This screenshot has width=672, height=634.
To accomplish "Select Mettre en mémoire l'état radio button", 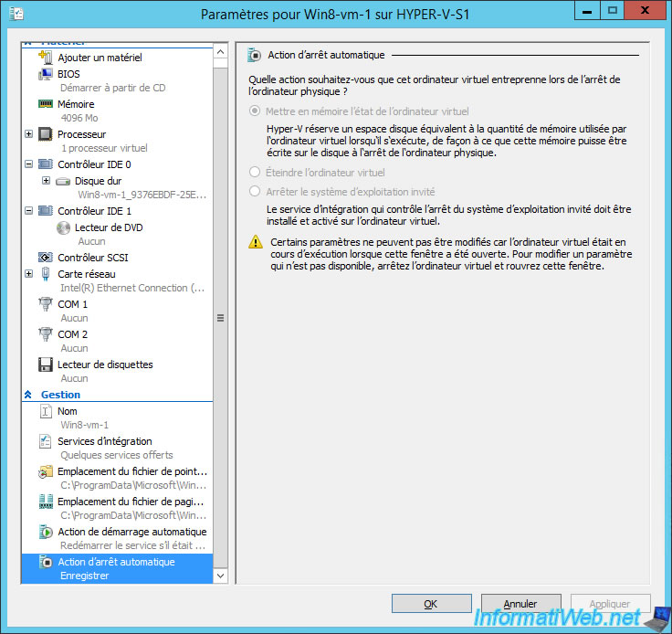I will (x=255, y=111).
